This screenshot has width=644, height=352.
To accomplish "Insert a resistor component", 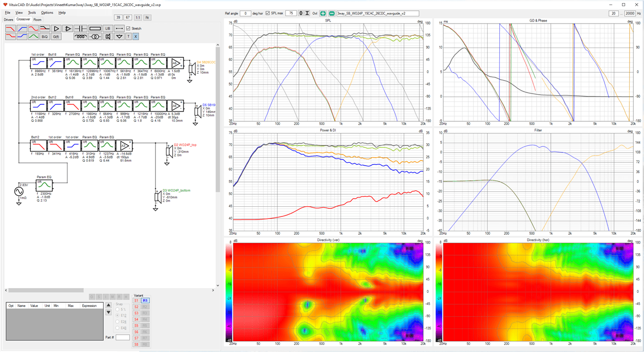I will pyautogui.click(x=95, y=29).
